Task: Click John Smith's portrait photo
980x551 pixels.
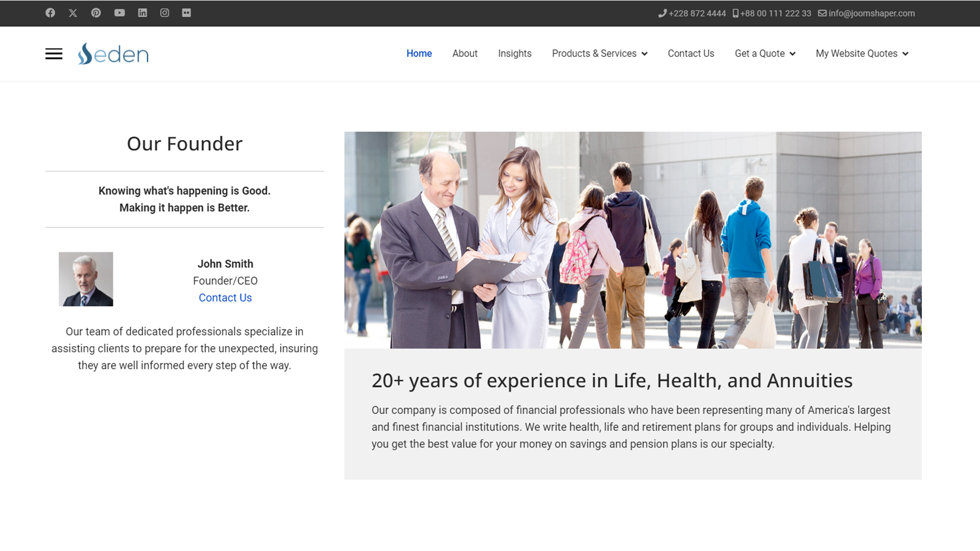Action: 86,279
